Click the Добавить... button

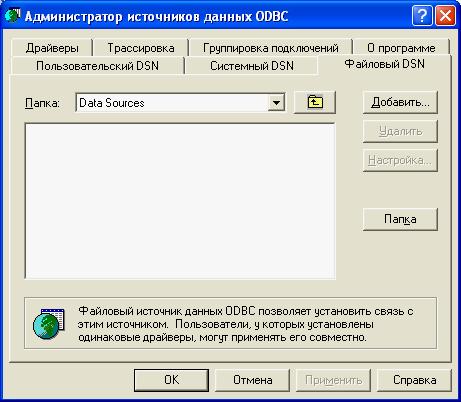pyautogui.click(x=400, y=102)
